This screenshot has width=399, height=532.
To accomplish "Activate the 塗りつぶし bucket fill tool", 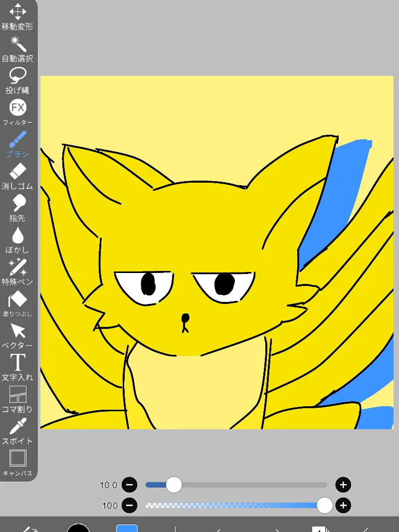I will click(x=17, y=304).
